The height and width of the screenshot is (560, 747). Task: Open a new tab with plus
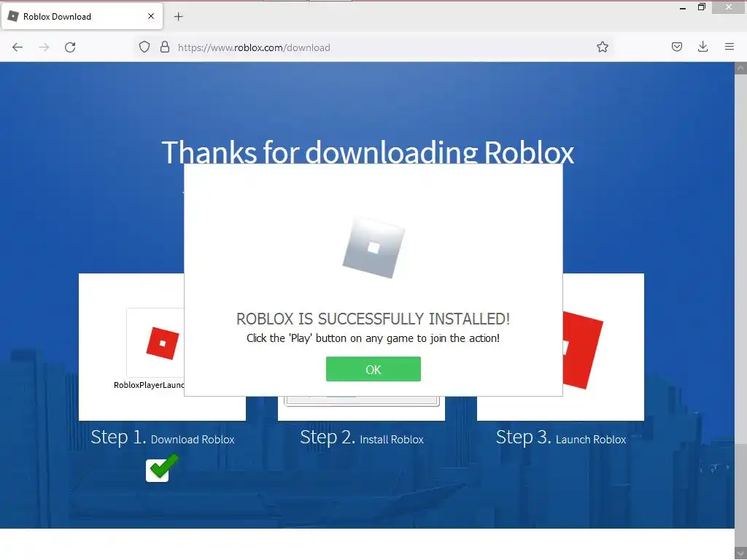(x=178, y=17)
